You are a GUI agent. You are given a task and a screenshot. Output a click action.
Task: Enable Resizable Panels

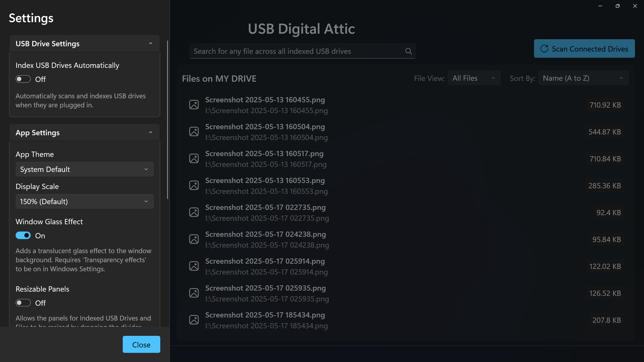(x=23, y=303)
